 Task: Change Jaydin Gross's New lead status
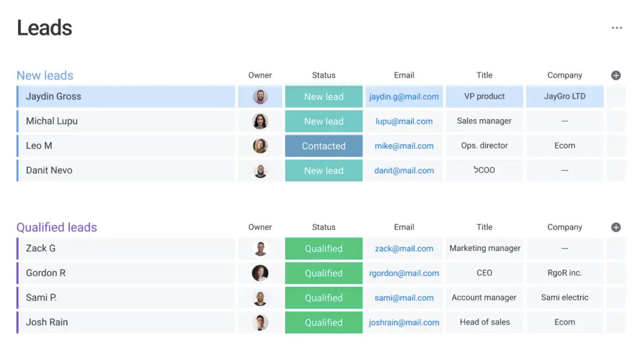pyautogui.click(x=323, y=96)
